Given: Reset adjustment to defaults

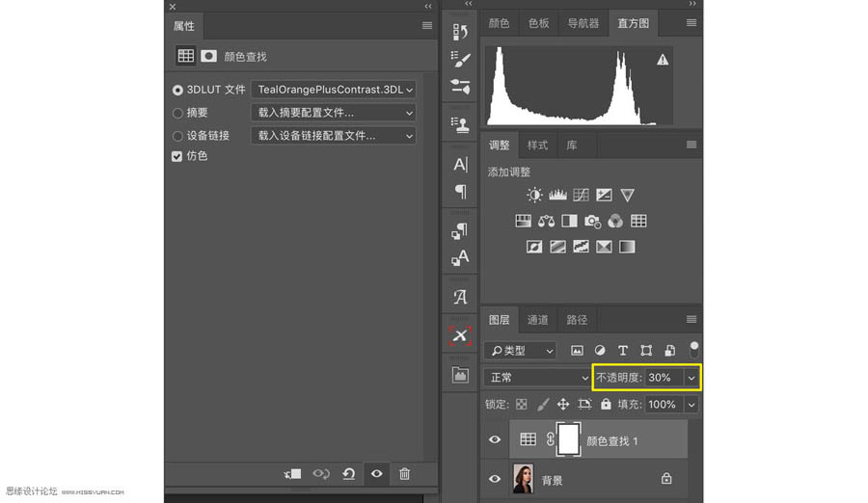Looking at the screenshot, I should 349,474.
